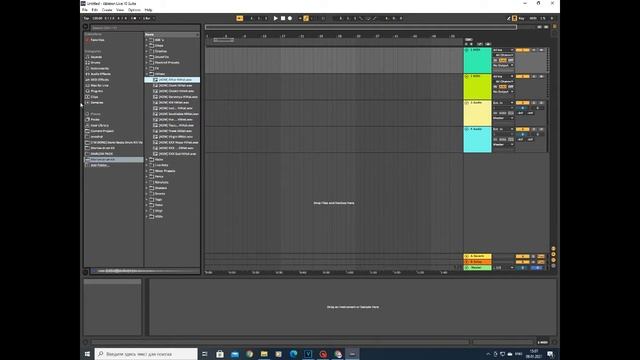Toggle the In/Out section show button
The image size is (640, 360).
(x=553, y=249)
